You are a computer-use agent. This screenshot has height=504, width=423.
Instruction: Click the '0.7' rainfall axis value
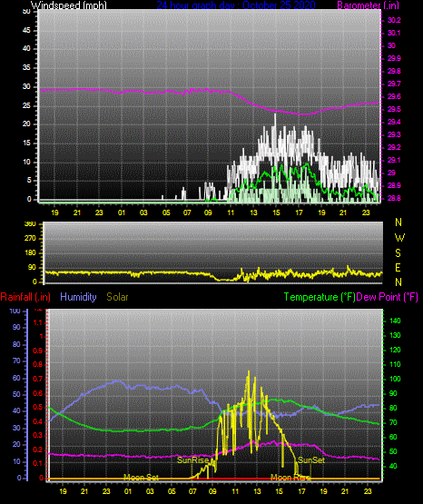pos(38,379)
